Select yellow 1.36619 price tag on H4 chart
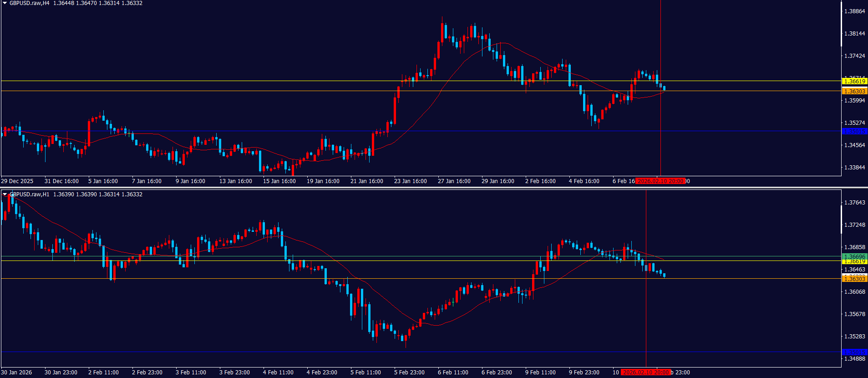Viewport: 868px width, 378px height. tap(854, 82)
